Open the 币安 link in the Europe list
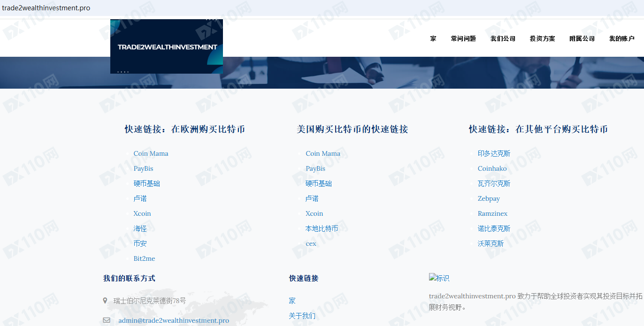 (140, 243)
